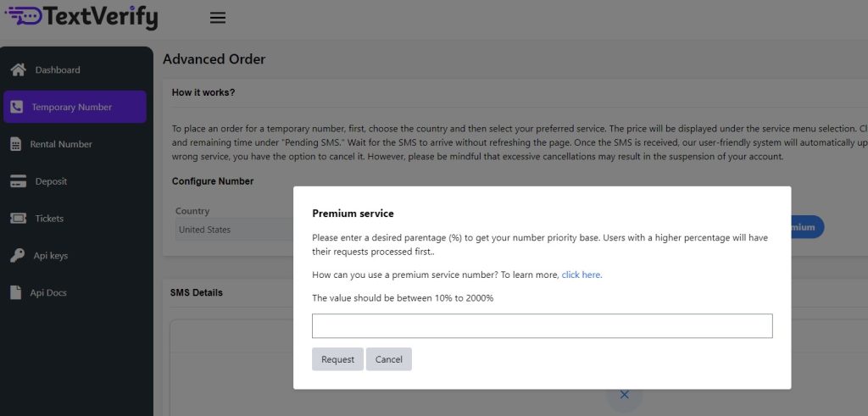Image resolution: width=868 pixels, height=416 pixels.
Task: Click the partially hidden blue Premium button
Action: pyautogui.click(x=806, y=227)
